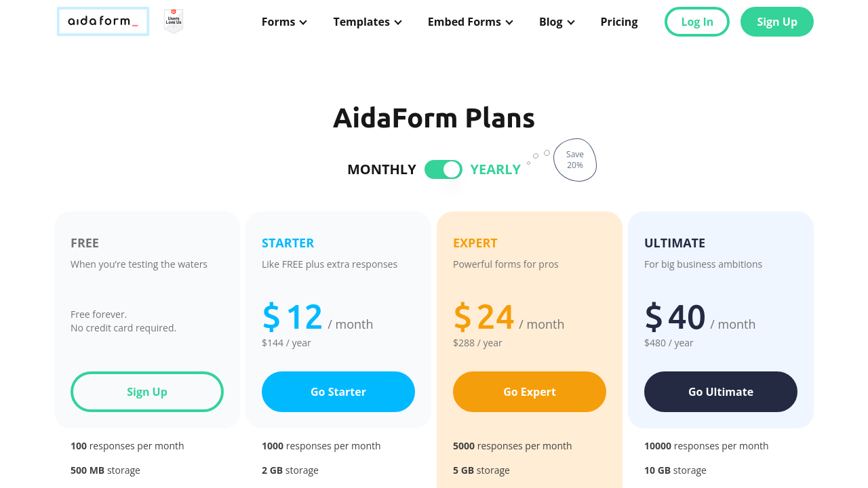Click the STARTER plan title
The image size is (868, 488).
(288, 243)
